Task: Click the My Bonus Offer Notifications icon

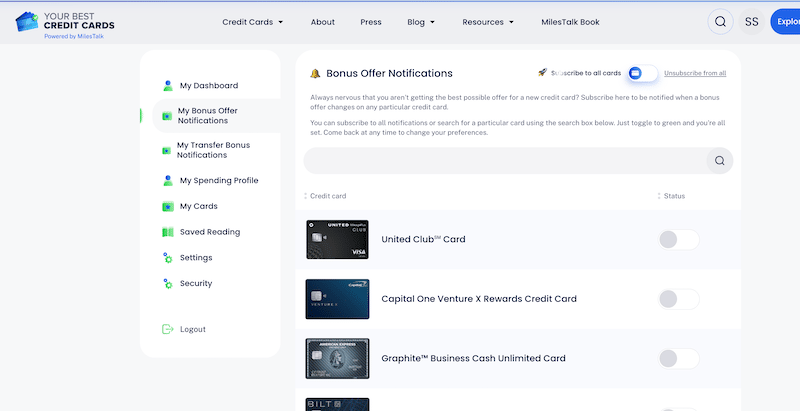Action: tap(167, 116)
